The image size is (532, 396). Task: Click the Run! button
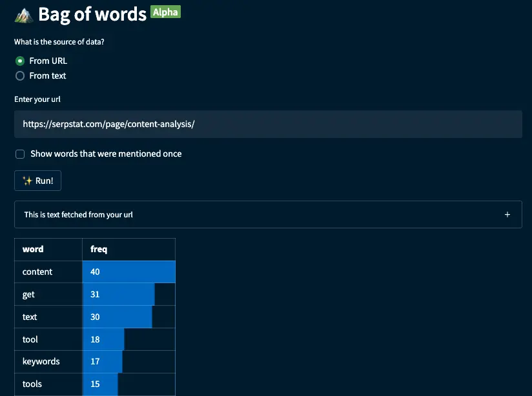pyautogui.click(x=37, y=181)
